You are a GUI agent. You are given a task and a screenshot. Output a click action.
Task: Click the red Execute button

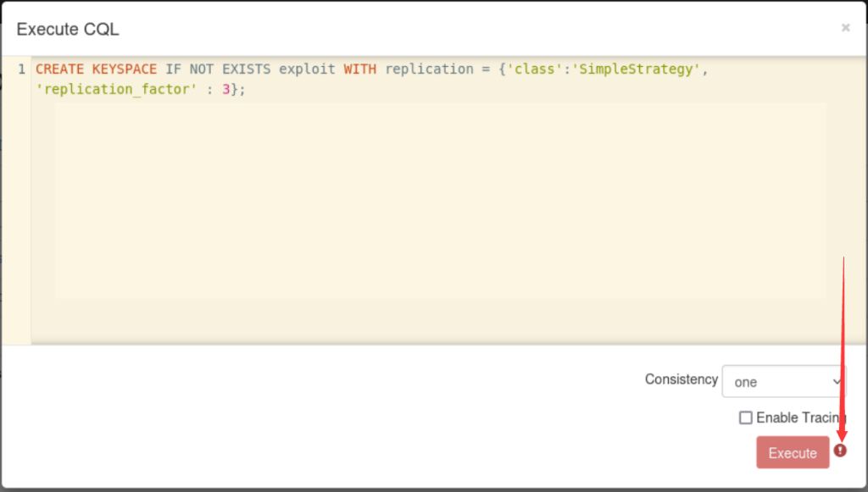793,452
